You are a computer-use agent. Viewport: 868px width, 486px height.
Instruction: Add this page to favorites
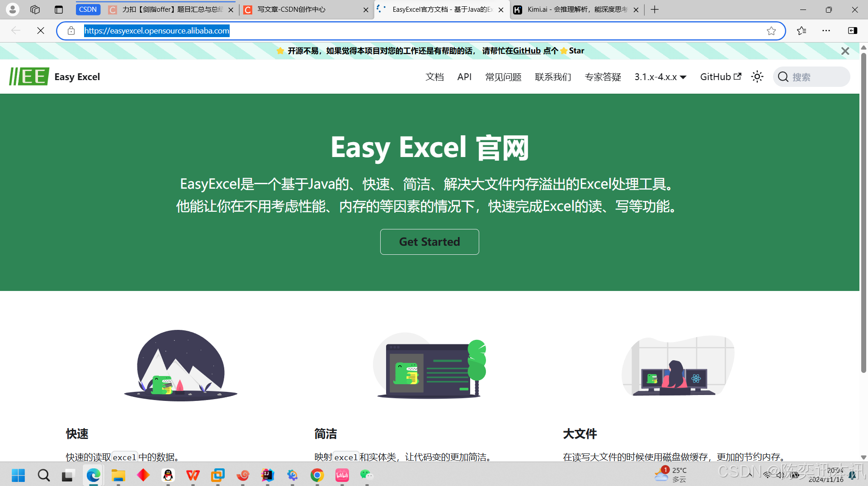click(x=771, y=30)
